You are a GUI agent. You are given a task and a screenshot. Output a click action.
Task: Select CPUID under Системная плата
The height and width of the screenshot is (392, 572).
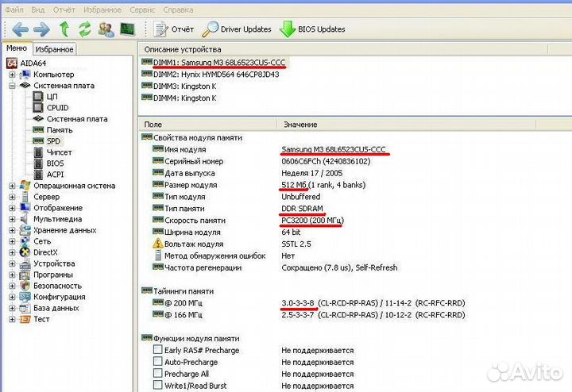click(57, 107)
